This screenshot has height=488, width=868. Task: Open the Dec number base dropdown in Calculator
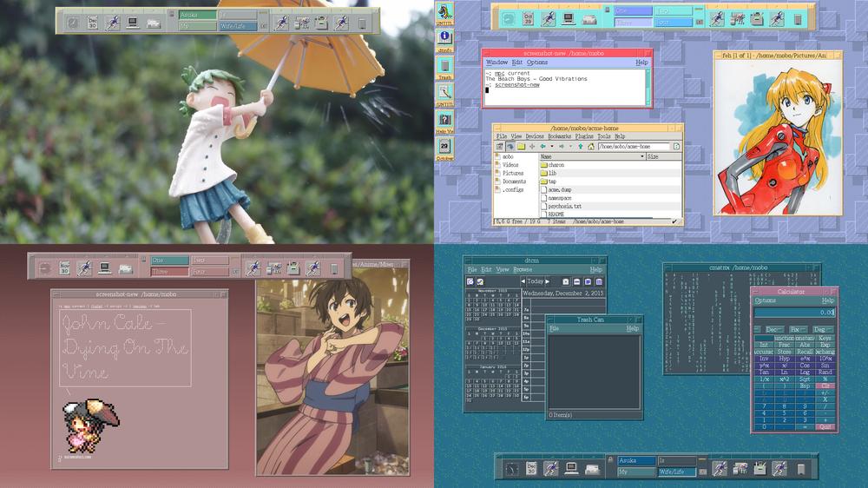click(774, 329)
